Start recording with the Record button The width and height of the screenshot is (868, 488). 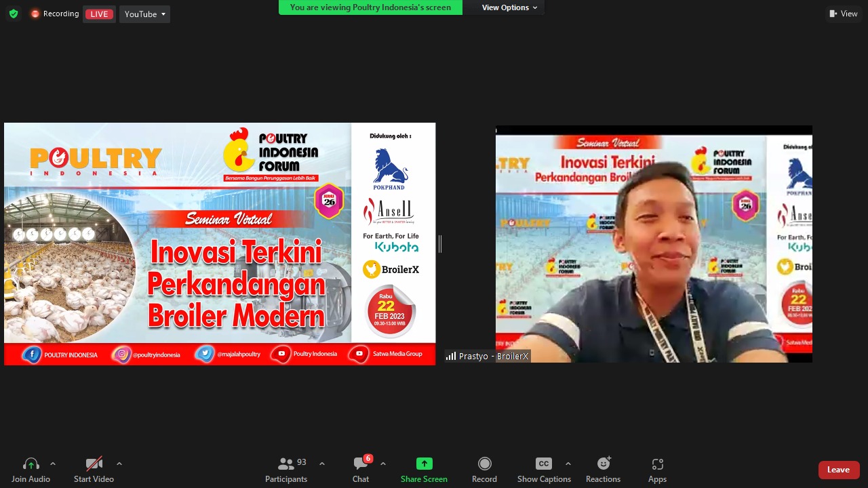click(x=484, y=464)
